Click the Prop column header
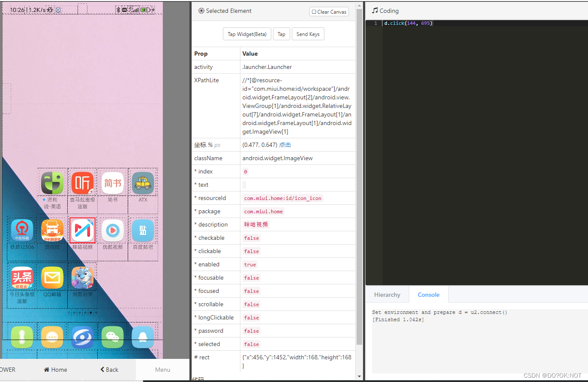This screenshot has width=588, height=382. pyautogui.click(x=201, y=54)
